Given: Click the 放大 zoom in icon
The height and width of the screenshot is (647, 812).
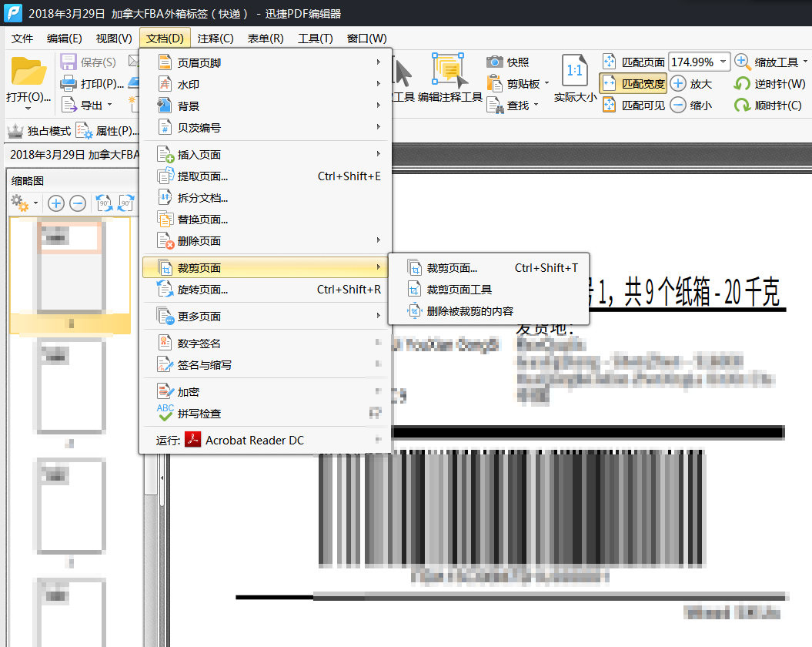Looking at the screenshot, I should point(678,84).
